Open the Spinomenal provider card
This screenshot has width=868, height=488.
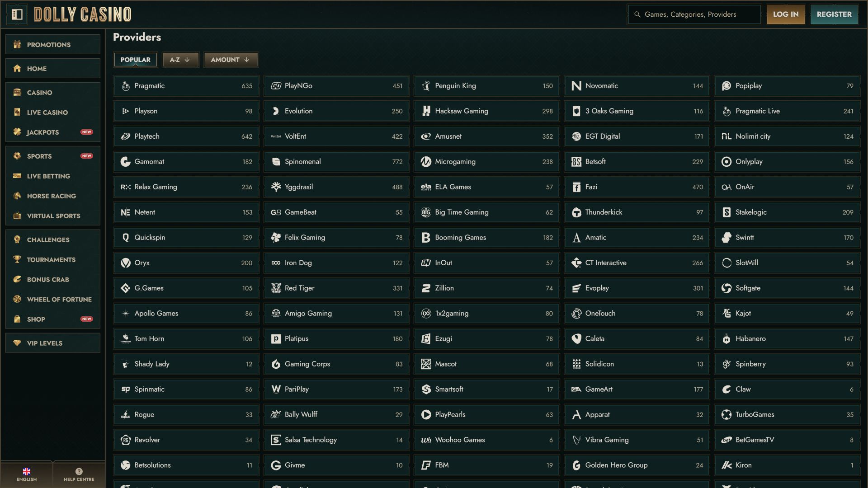point(337,162)
